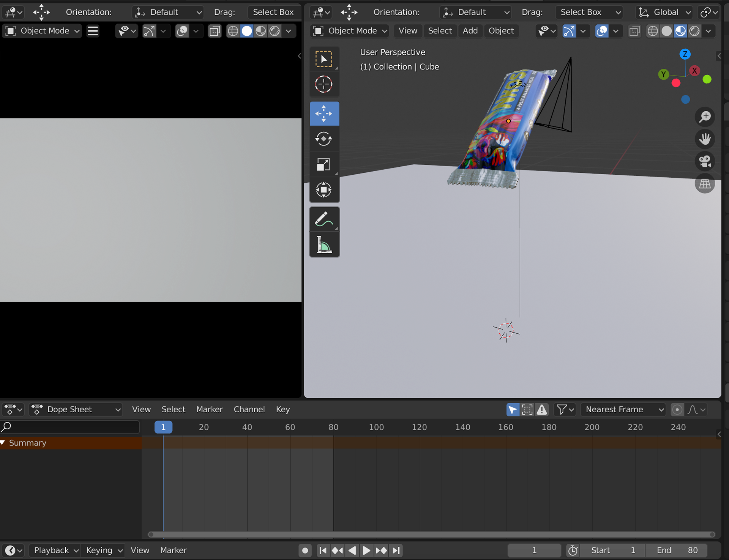This screenshot has height=560, width=729.
Task: Toggle Only Show Selected in Dope Sheet
Action: click(x=513, y=409)
